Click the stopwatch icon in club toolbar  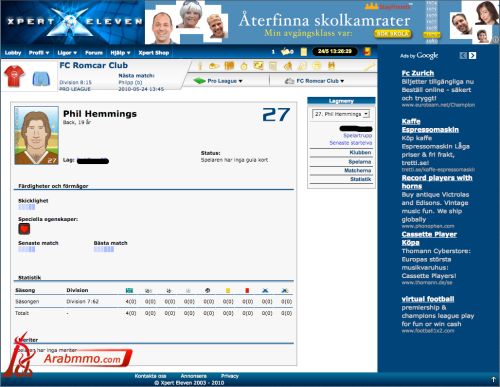244,66
